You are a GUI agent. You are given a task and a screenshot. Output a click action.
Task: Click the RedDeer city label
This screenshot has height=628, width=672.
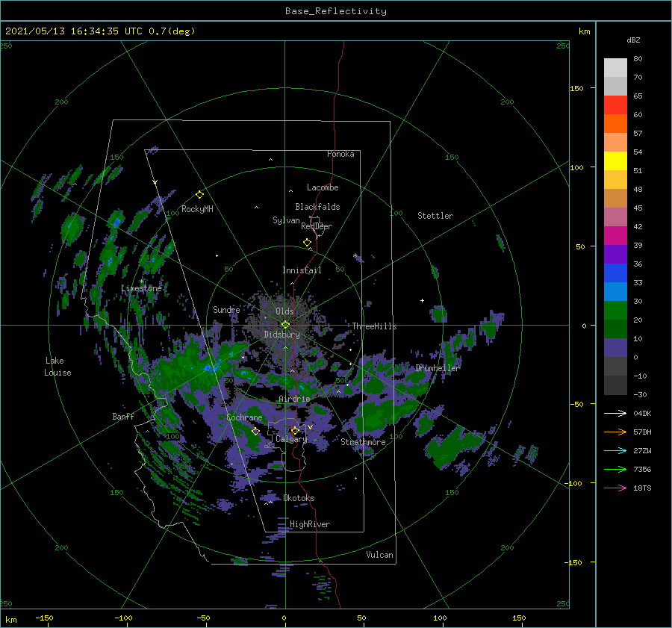point(317,226)
